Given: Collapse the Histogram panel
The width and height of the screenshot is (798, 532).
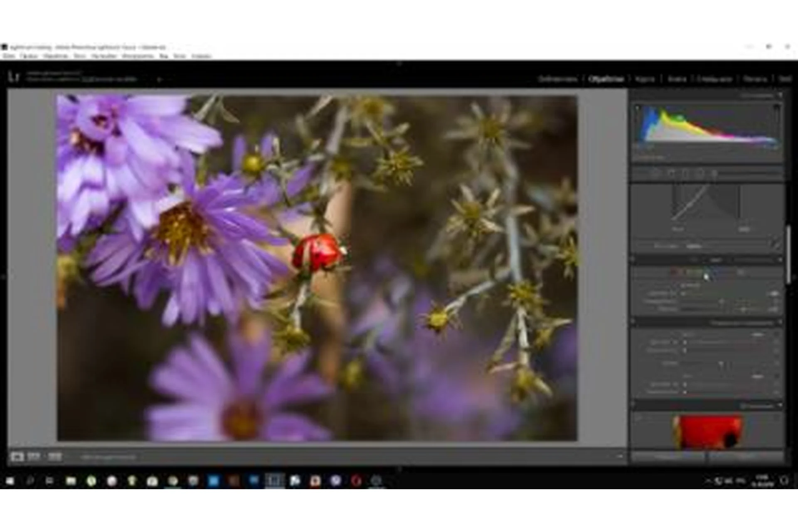Looking at the screenshot, I should [x=780, y=95].
